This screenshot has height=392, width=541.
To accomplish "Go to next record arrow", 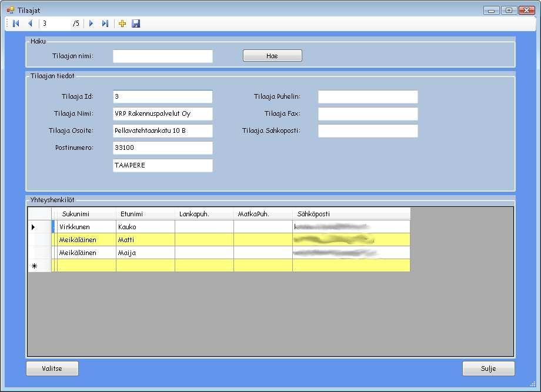I will coord(91,24).
